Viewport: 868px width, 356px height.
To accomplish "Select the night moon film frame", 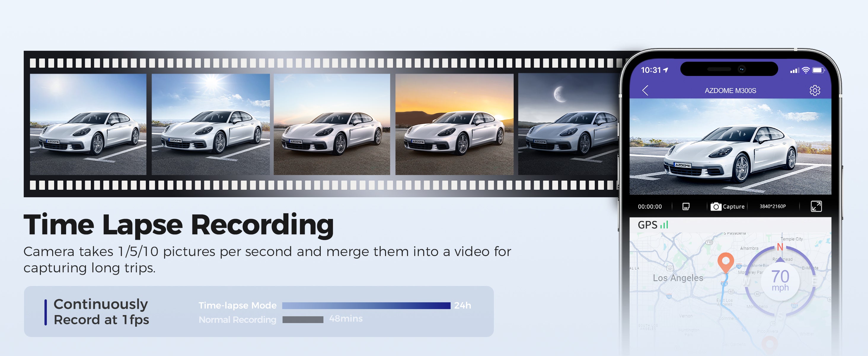I will pos(568,124).
